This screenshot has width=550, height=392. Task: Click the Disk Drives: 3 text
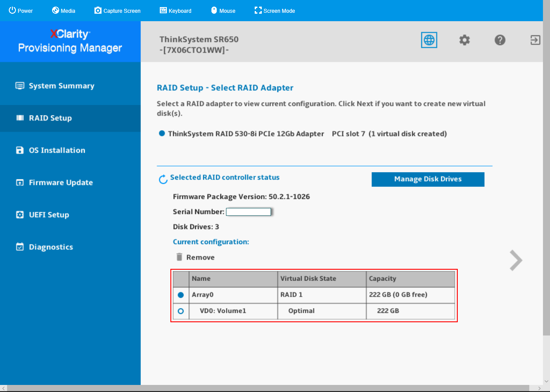point(196,227)
